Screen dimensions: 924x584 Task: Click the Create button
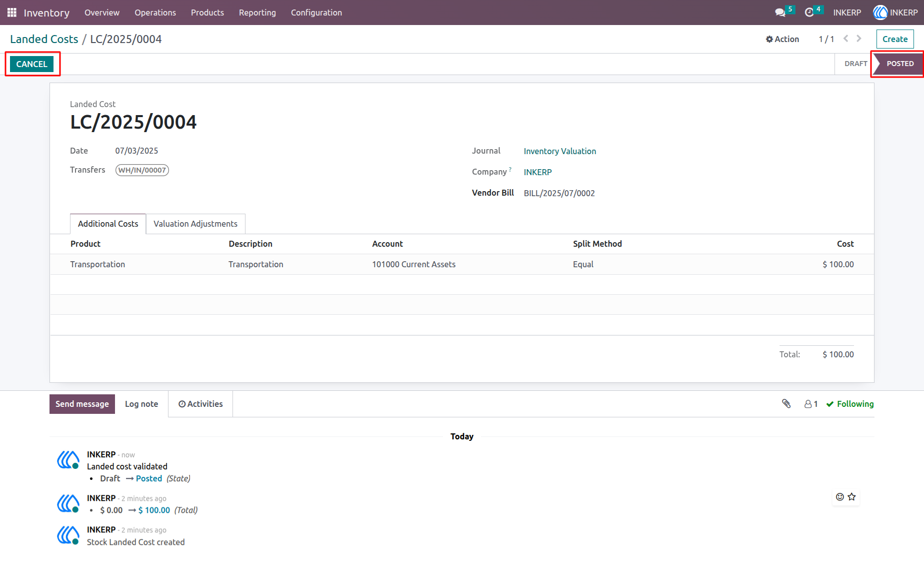[x=895, y=39]
